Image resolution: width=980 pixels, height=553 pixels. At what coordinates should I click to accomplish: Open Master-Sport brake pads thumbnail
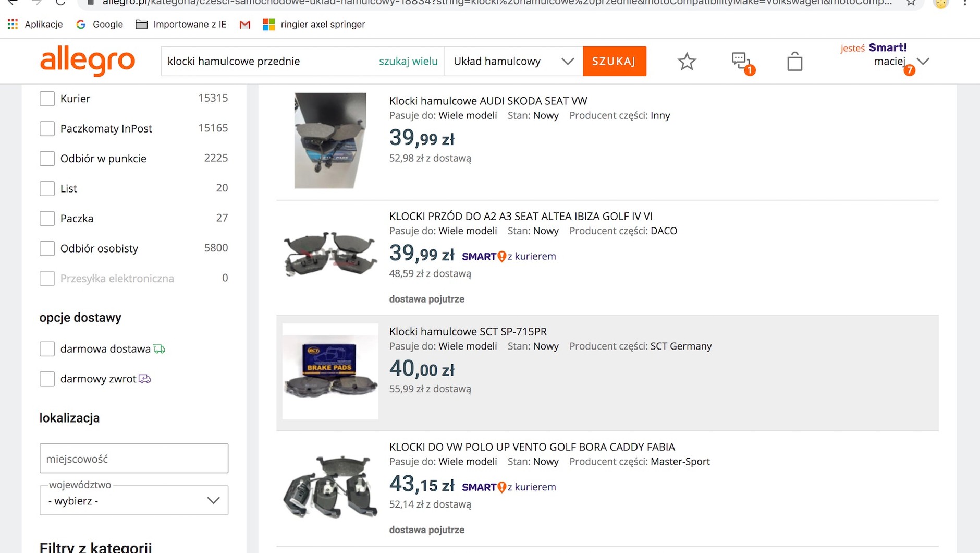[330, 487]
